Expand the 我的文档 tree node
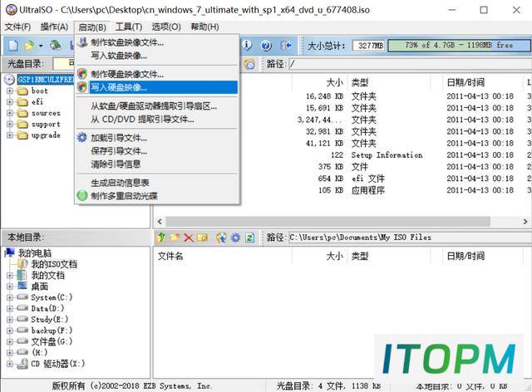The height and width of the screenshot is (392, 532). 9,276
